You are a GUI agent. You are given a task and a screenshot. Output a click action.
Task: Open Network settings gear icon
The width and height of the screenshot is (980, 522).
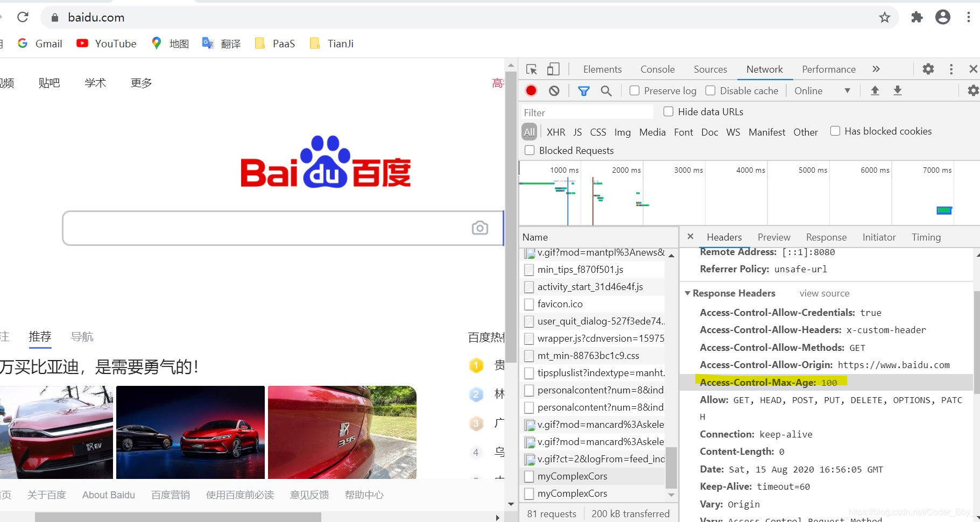pyautogui.click(x=973, y=90)
